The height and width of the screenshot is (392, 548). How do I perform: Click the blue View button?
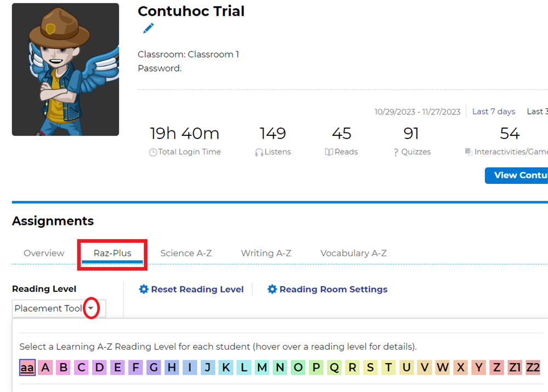517,175
